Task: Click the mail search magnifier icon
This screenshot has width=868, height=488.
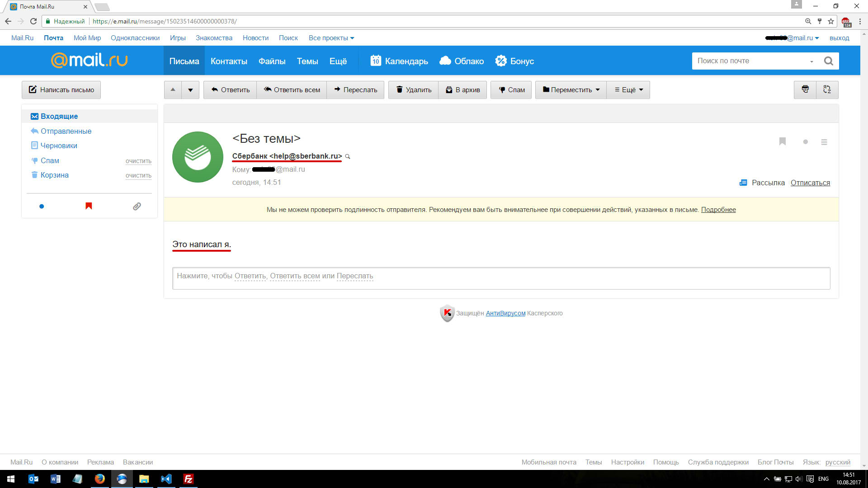Action: click(828, 61)
